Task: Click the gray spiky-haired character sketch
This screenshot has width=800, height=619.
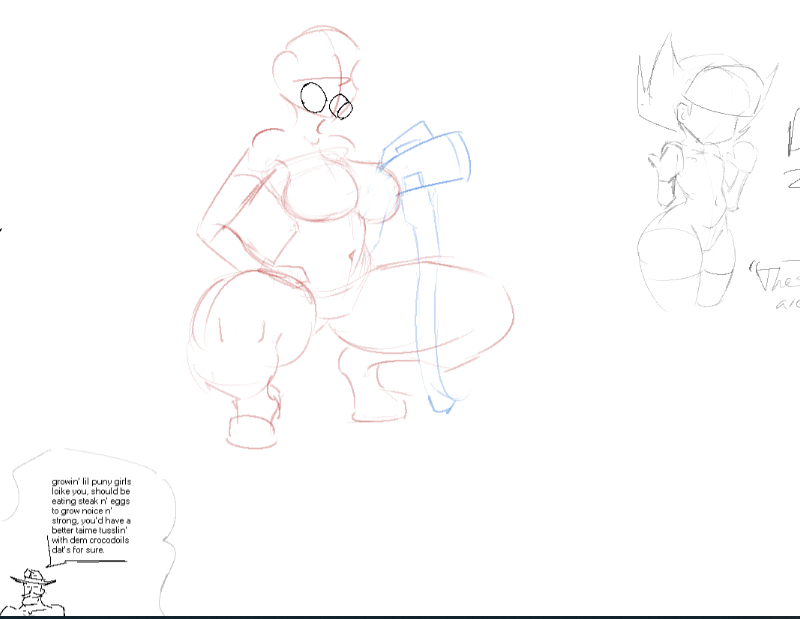Action: 707,171
